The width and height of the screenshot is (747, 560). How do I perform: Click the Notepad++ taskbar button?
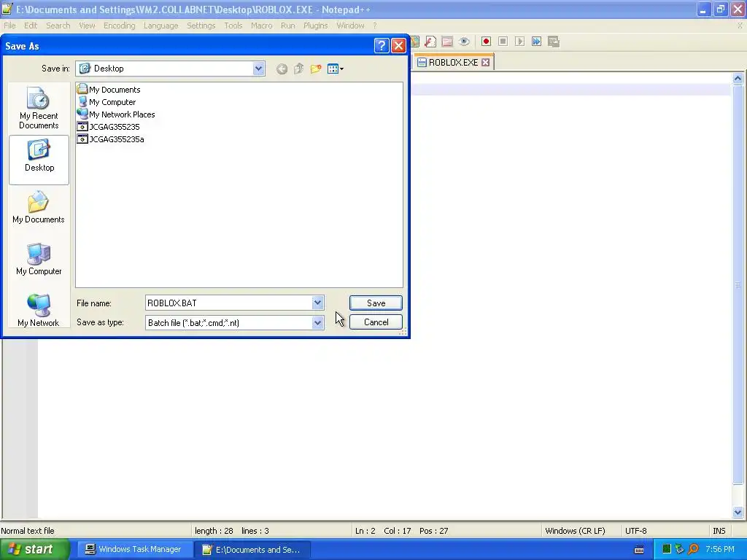pos(252,550)
